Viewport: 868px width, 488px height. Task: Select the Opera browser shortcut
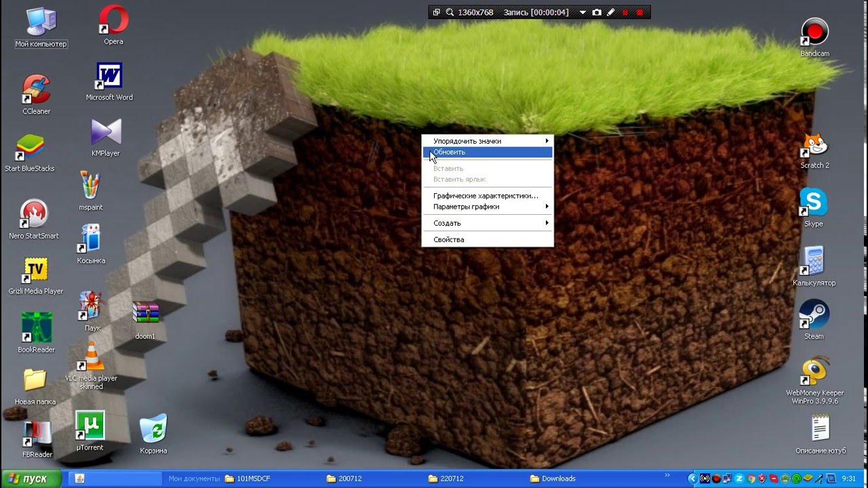pyautogui.click(x=113, y=25)
